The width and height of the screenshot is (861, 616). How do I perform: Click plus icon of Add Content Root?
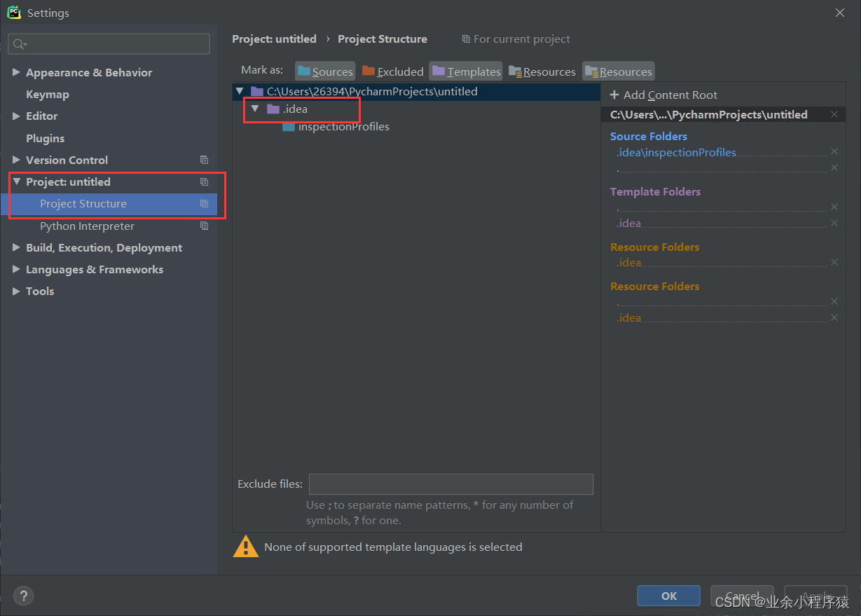tap(614, 95)
